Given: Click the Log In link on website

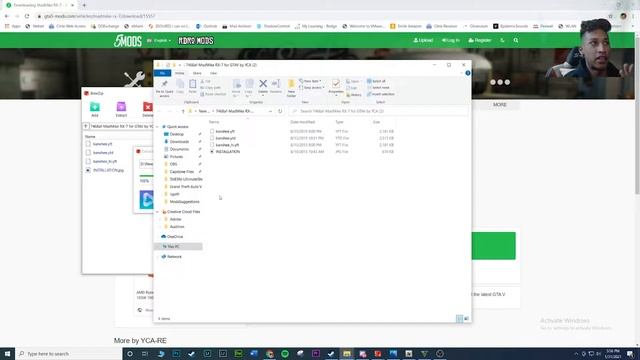Looking at the screenshot, I should (x=451, y=40).
